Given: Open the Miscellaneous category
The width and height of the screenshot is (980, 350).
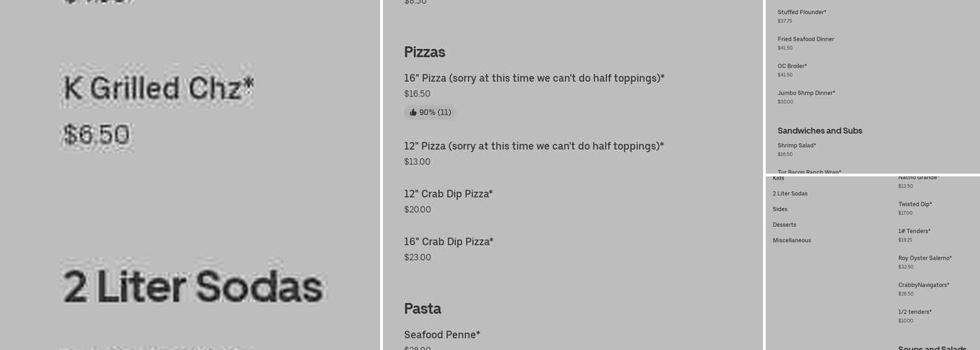Looking at the screenshot, I should click(792, 240).
